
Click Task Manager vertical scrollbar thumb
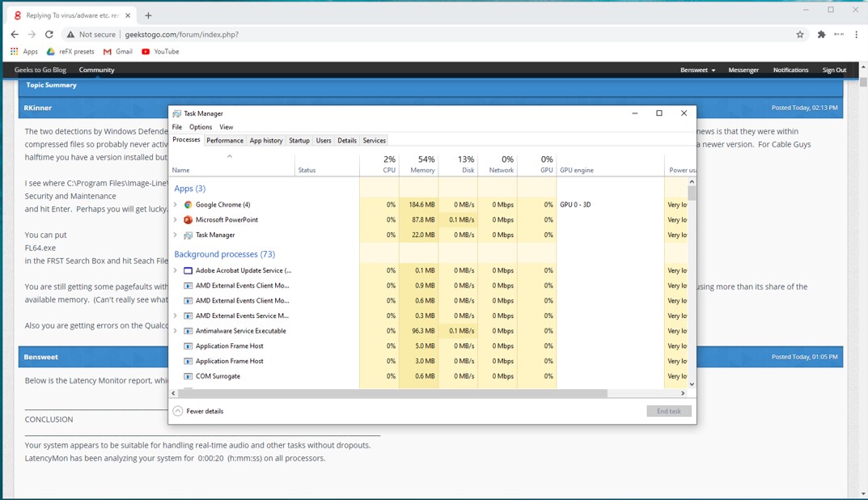692,193
